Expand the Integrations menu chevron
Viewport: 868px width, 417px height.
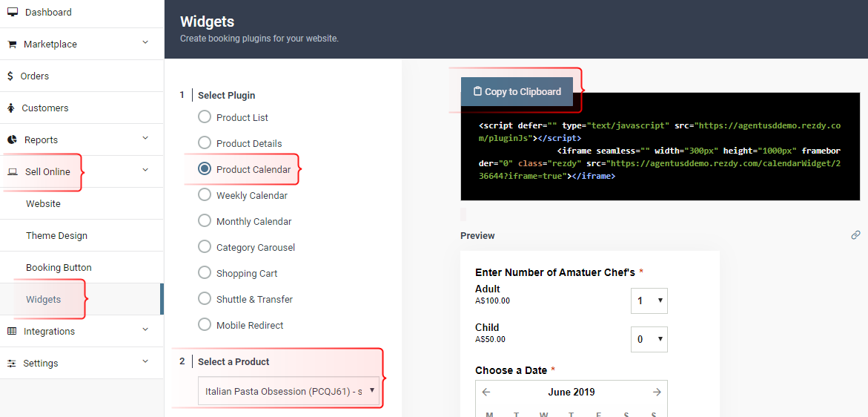pos(145,329)
